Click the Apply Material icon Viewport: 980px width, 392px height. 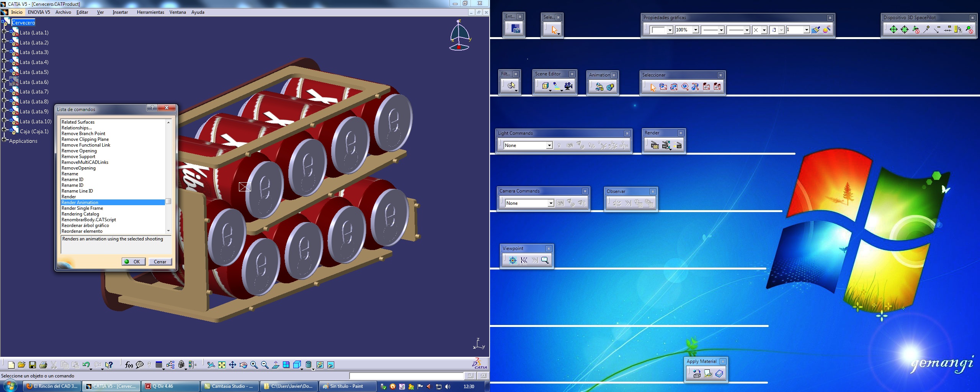tap(697, 374)
